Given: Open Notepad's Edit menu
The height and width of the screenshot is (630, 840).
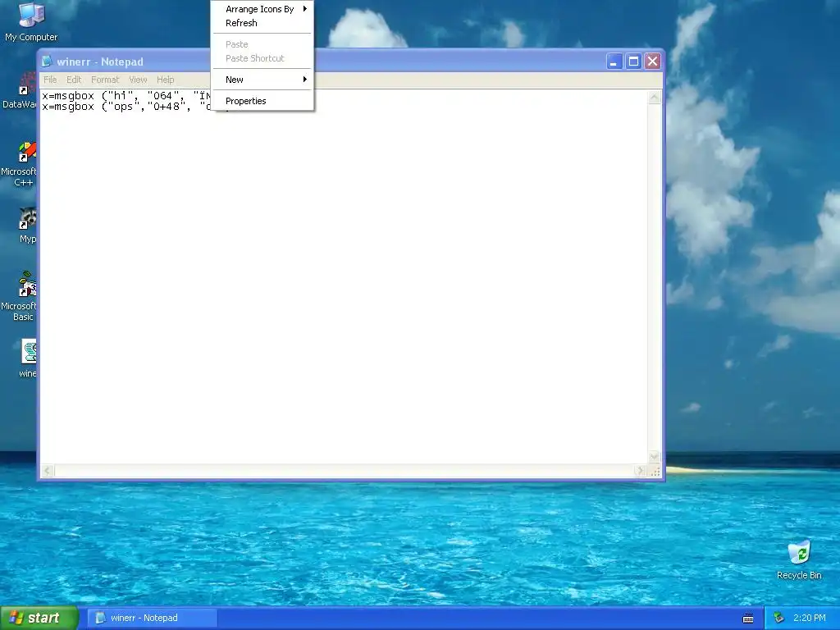Looking at the screenshot, I should (74, 80).
